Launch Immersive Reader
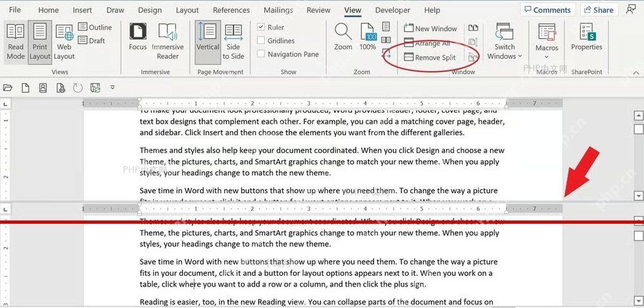This screenshot has height=308, width=644. point(167,41)
